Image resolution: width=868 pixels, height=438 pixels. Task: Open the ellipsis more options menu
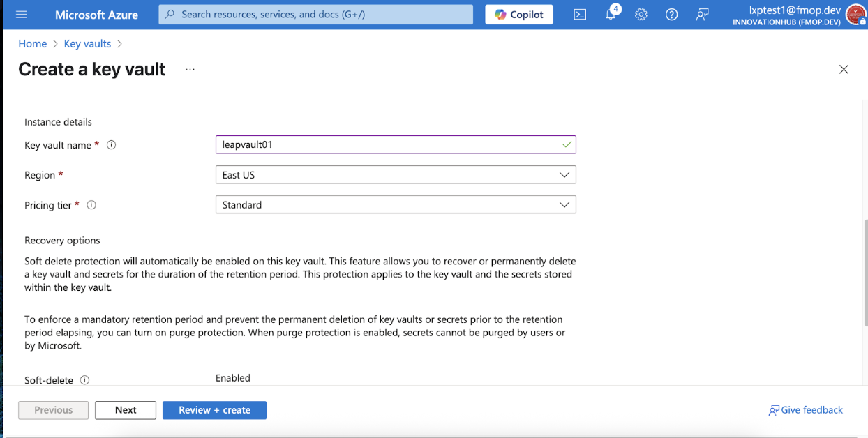coord(190,70)
